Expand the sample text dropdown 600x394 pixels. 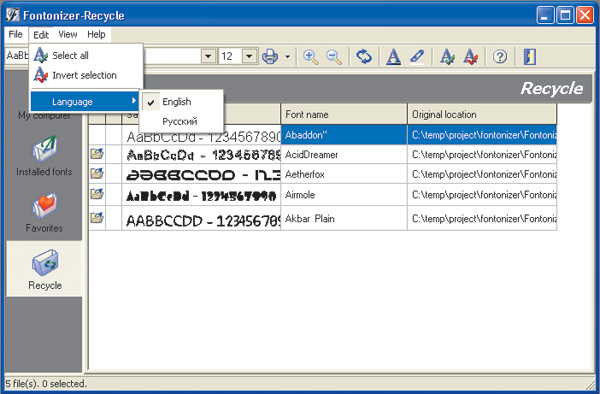point(208,56)
